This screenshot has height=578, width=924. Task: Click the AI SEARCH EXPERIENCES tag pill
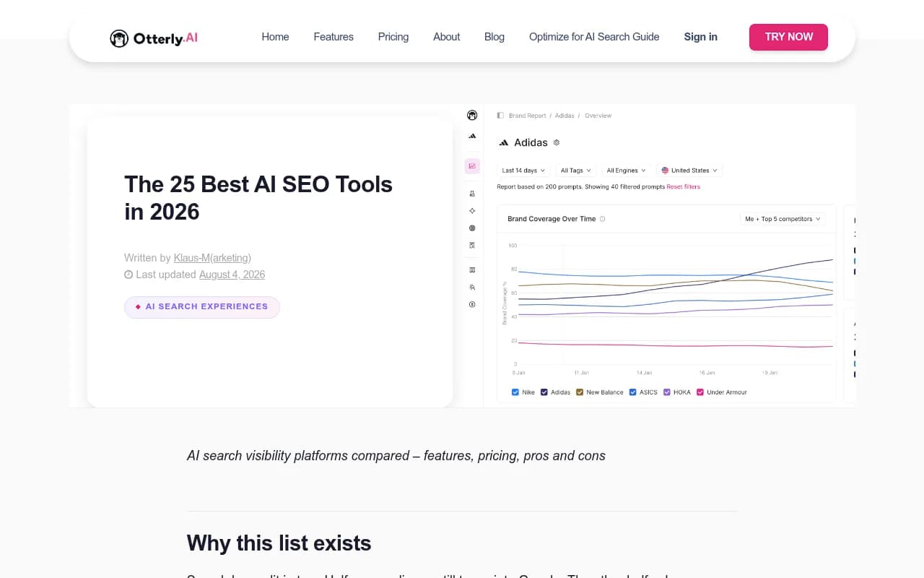pos(202,307)
